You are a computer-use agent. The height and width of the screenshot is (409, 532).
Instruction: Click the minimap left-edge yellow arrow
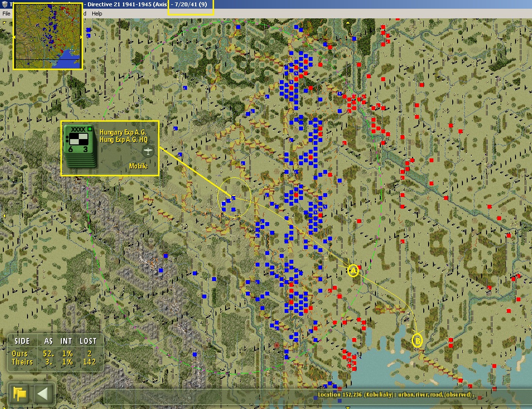(x=14, y=37)
